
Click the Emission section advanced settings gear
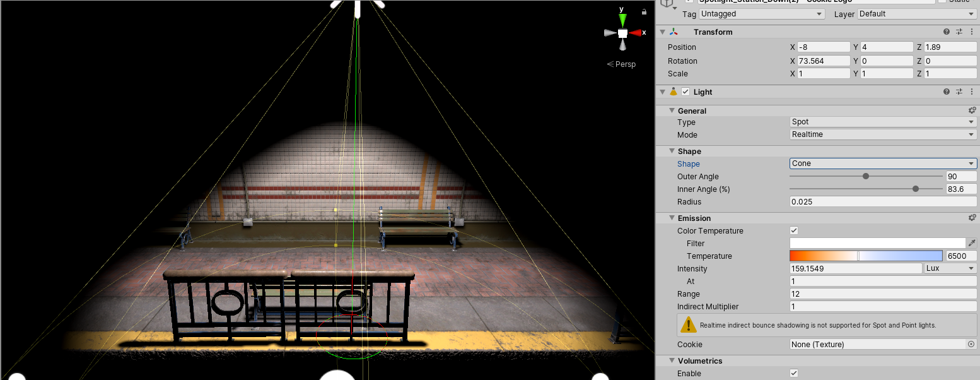(x=972, y=218)
